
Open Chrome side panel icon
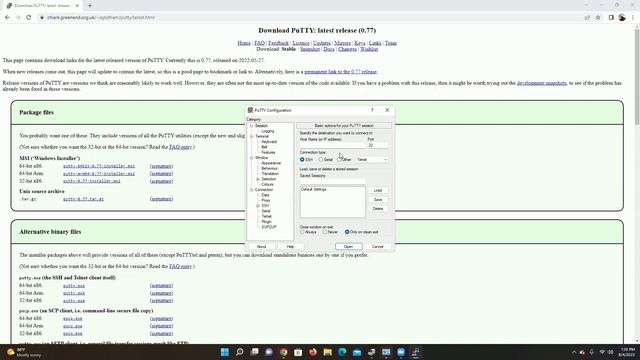[x=611, y=18]
